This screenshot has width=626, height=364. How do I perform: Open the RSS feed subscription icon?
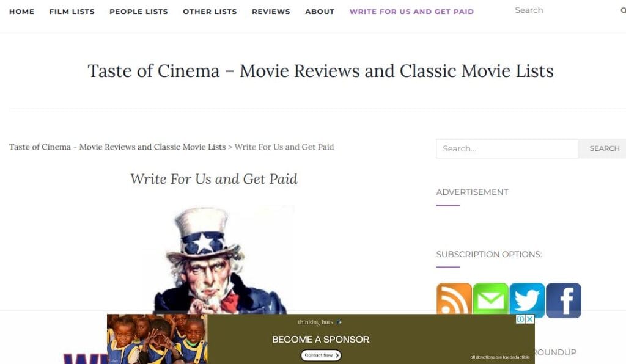tap(454, 299)
